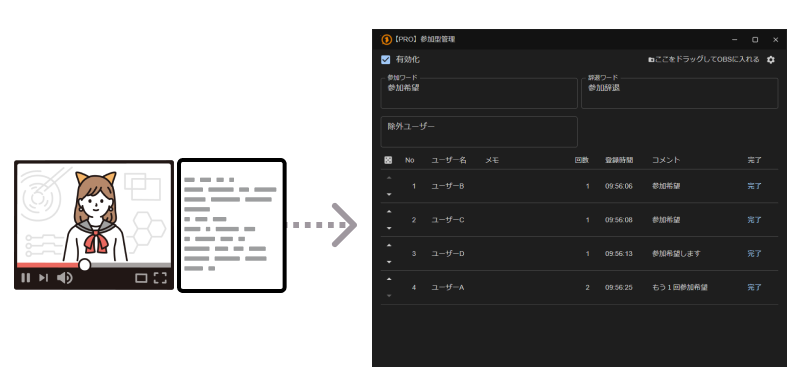Screen dimensions: 804x367
Task: Click 完了 link for ユーザーB
Action: pyautogui.click(x=754, y=186)
